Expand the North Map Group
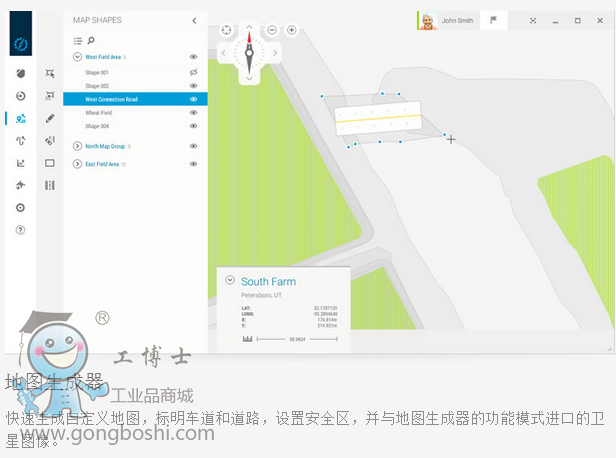The image size is (616, 458). click(x=77, y=146)
